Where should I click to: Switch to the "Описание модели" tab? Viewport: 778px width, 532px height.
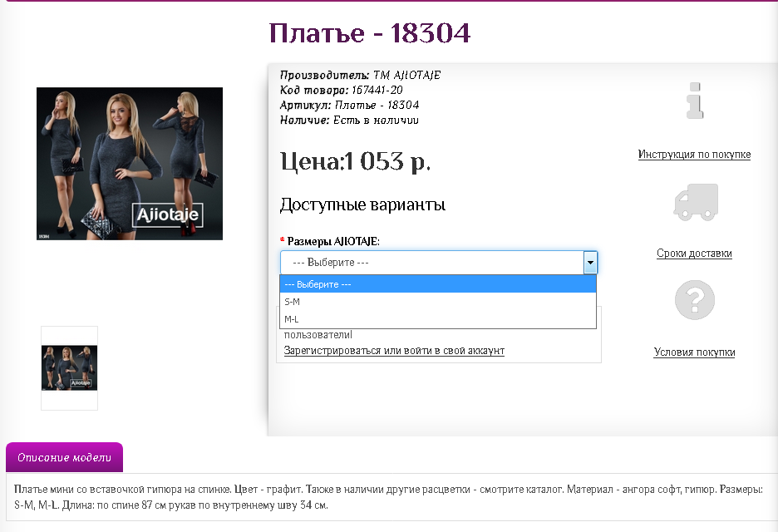click(x=63, y=457)
